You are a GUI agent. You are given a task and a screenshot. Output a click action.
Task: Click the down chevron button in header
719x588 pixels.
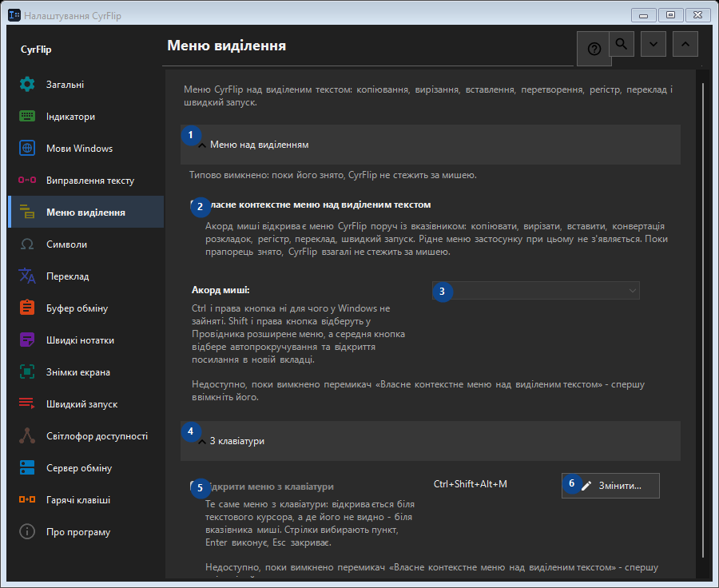(x=653, y=44)
